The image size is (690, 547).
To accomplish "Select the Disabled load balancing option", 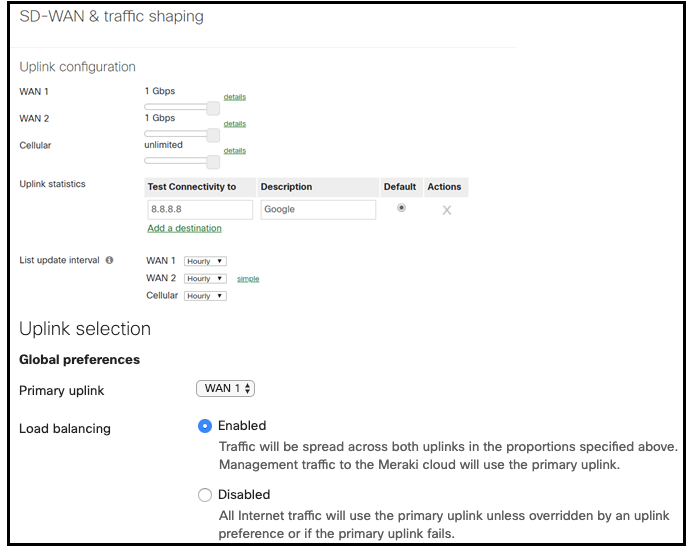I will [x=205, y=494].
